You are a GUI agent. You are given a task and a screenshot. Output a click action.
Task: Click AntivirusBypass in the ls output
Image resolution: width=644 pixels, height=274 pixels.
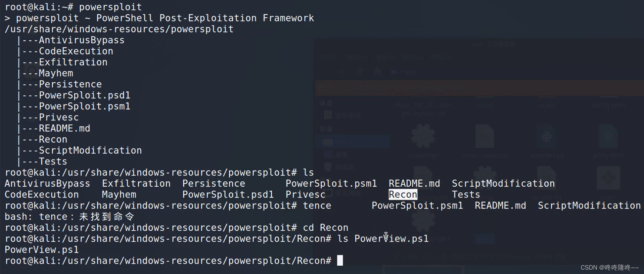point(47,184)
